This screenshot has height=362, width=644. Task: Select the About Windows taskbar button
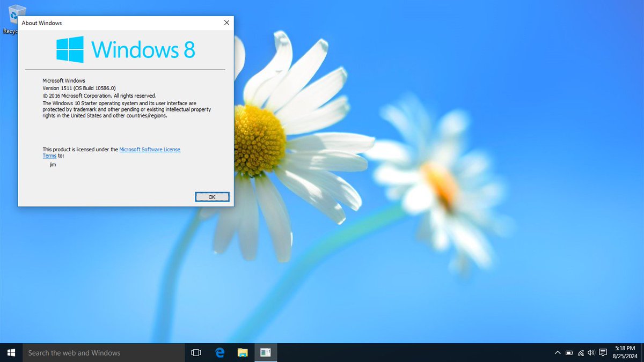(266, 352)
